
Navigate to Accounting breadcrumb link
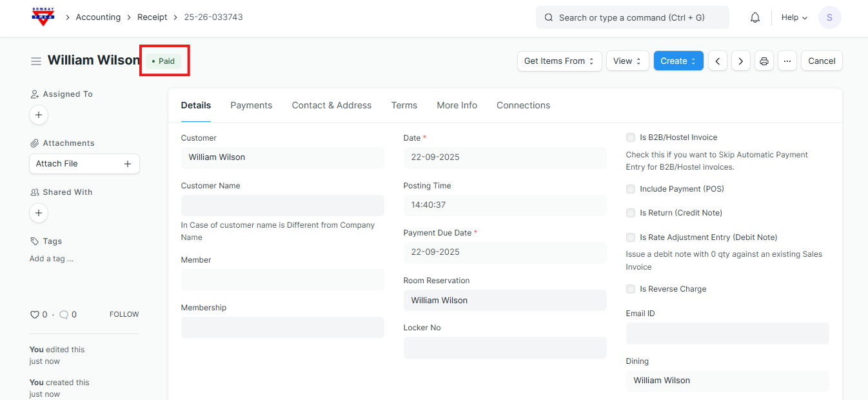click(x=98, y=17)
